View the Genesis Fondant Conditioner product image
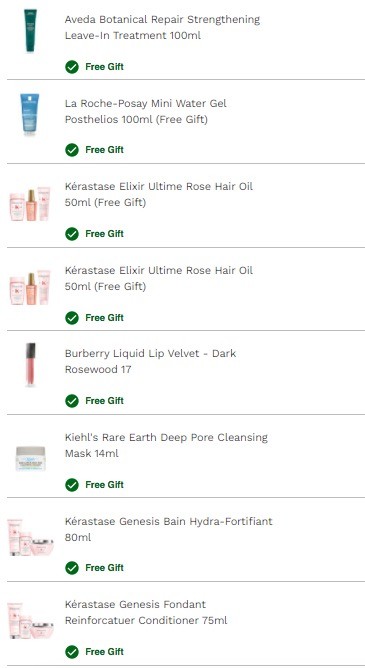This screenshot has width=365, height=668. [30, 620]
